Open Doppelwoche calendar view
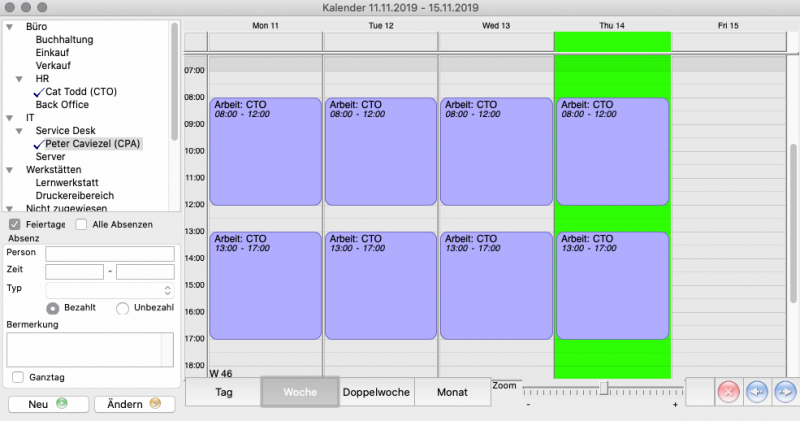 click(x=376, y=392)
